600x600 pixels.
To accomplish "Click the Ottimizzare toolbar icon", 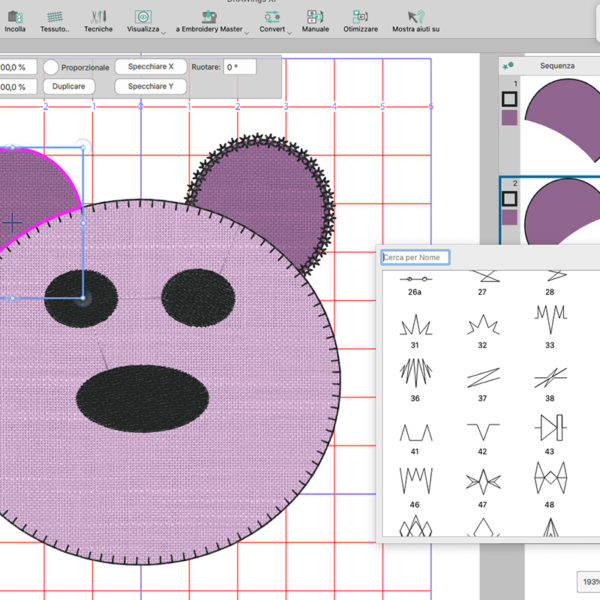I will coord(360,17).
